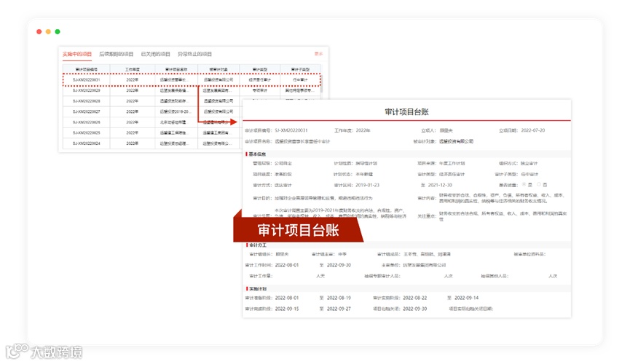
Task: Open the 后续跟踪的项目 tab
Action: pyautogui.click(x=116, y=54)
